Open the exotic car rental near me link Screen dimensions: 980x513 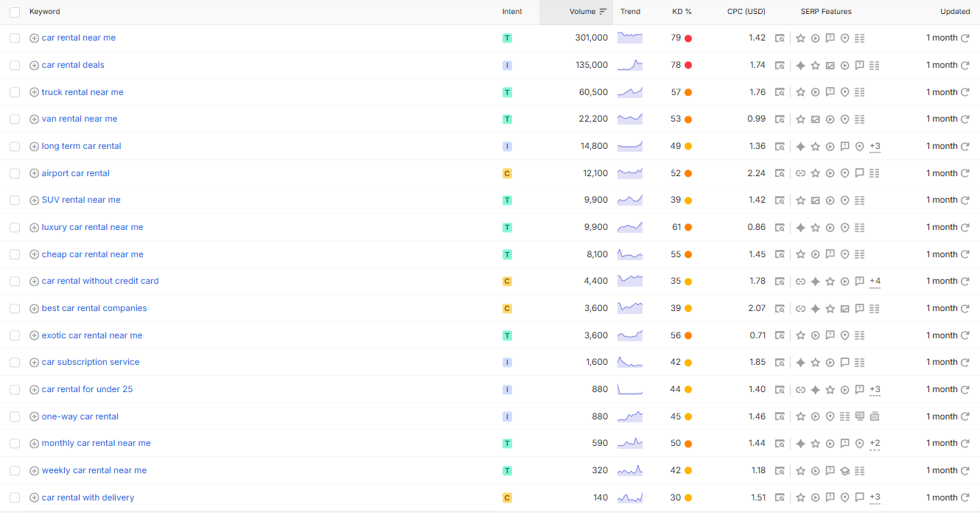[x=92, y=335]
